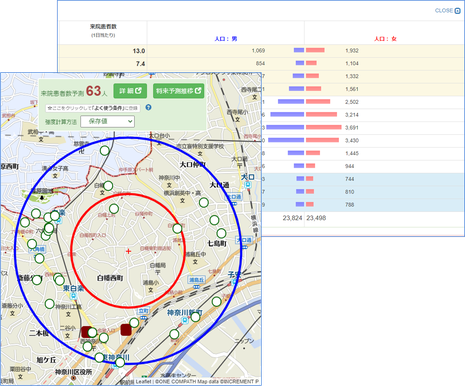Click the blue help question-mark icon

(148, 107)
